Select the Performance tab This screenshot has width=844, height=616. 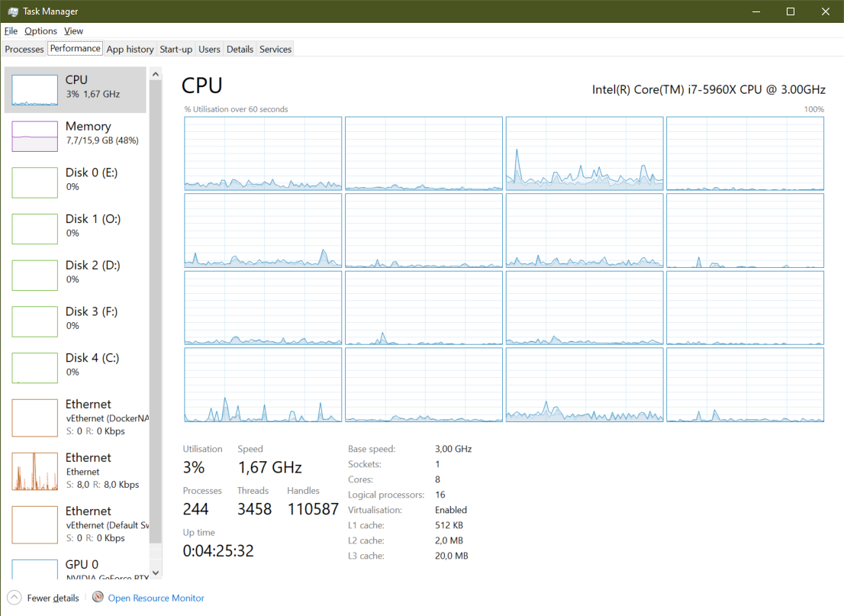(x=75, y=48)
